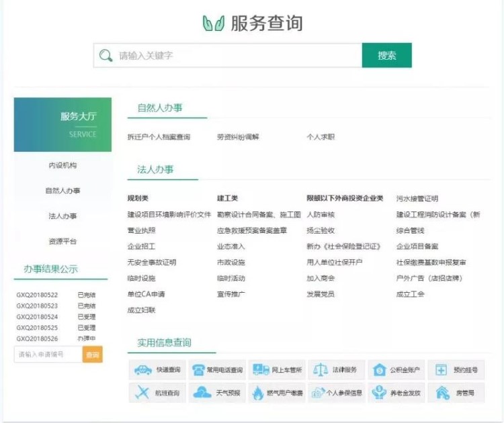504x423 pixels.
Task: Click the orange 查询 button
Action: (x=93, y=355)
